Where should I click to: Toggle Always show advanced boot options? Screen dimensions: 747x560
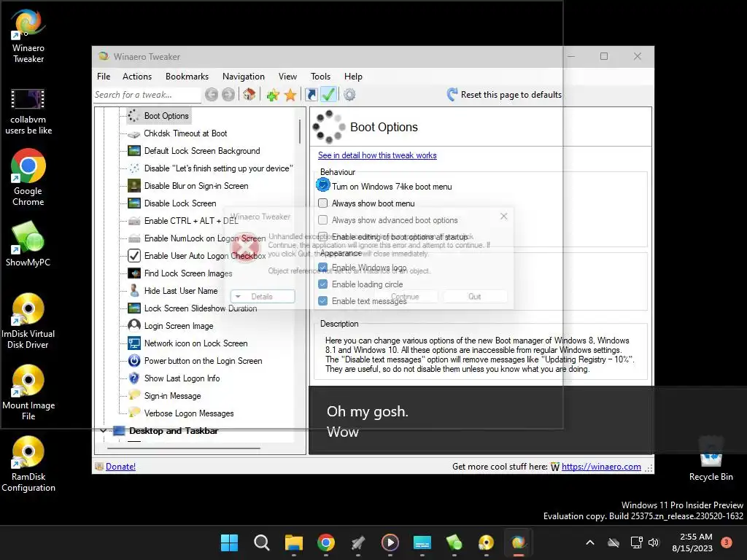(x=323, y=220)
